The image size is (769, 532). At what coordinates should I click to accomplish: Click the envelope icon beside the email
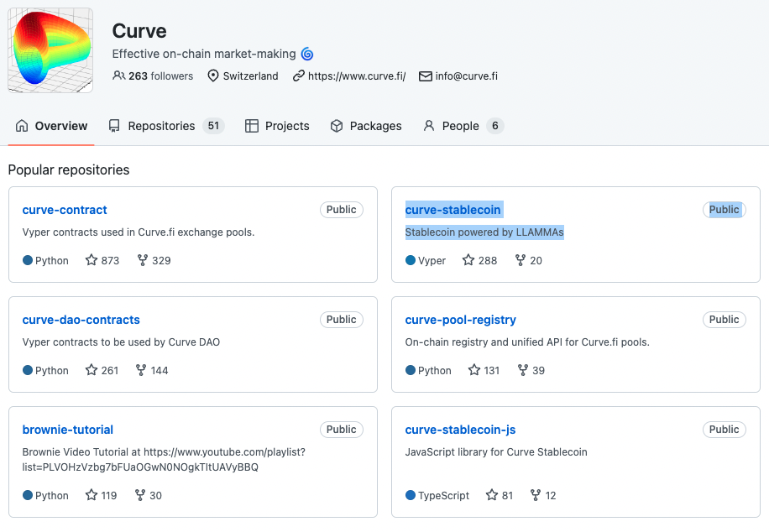tap(425, 76)
